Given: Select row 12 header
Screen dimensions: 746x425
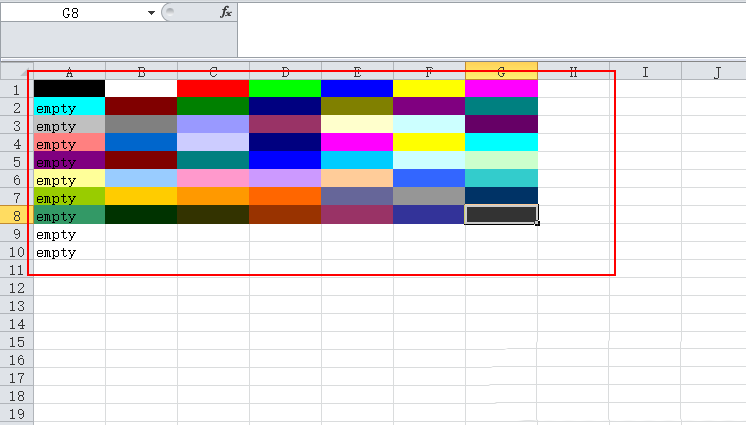Looking at the screenshot, I should pos(17,288).
